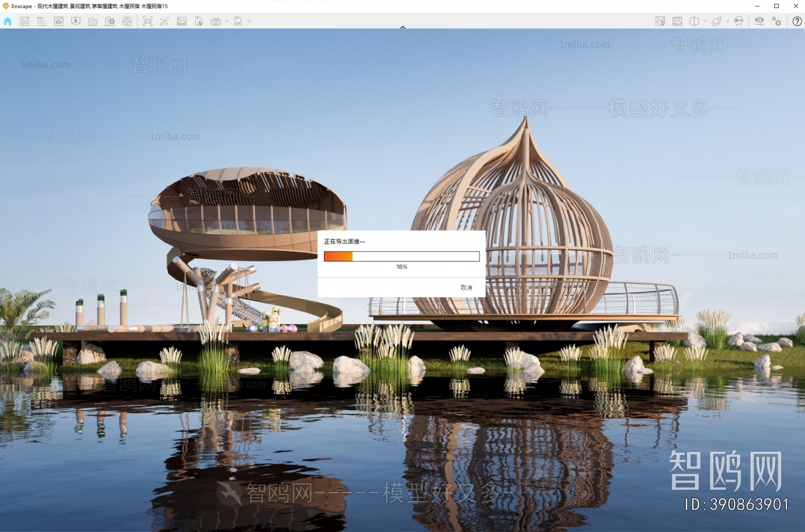Click the Home icon in toolbar
805x532 pixels.
tap(8, 21)
